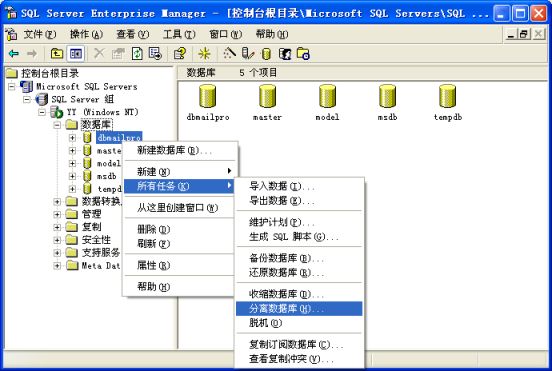Choose 新建数据库(B)... in context menu
The width and height of the screenshot is (552, 371).
180,150
